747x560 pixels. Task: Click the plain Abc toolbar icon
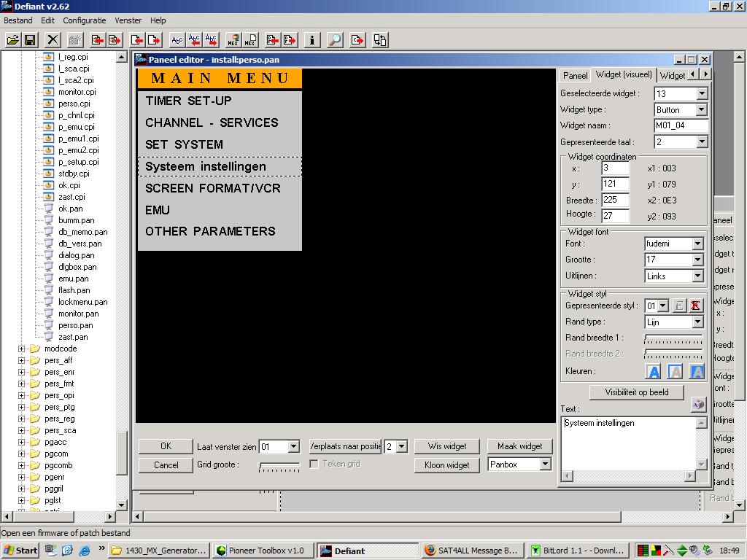click(x=177, y=40)
